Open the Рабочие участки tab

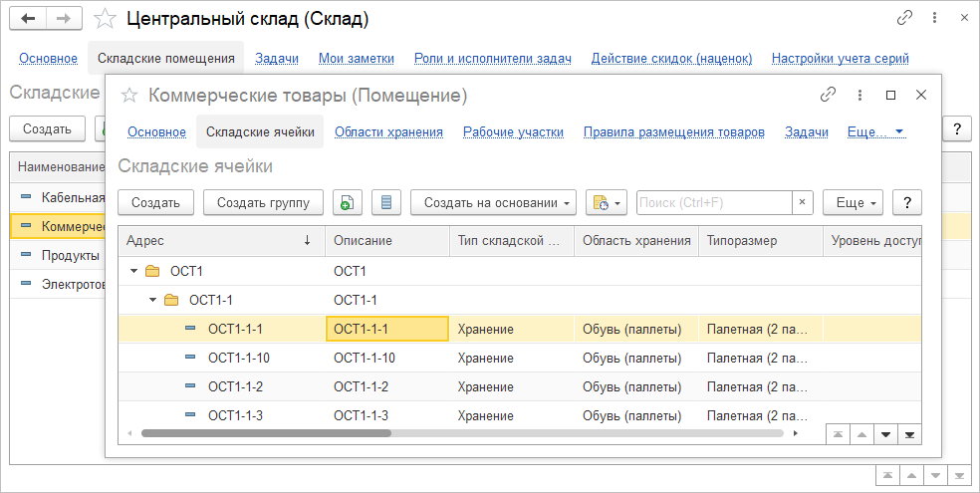pyautogui.click(x=513, y=131)
